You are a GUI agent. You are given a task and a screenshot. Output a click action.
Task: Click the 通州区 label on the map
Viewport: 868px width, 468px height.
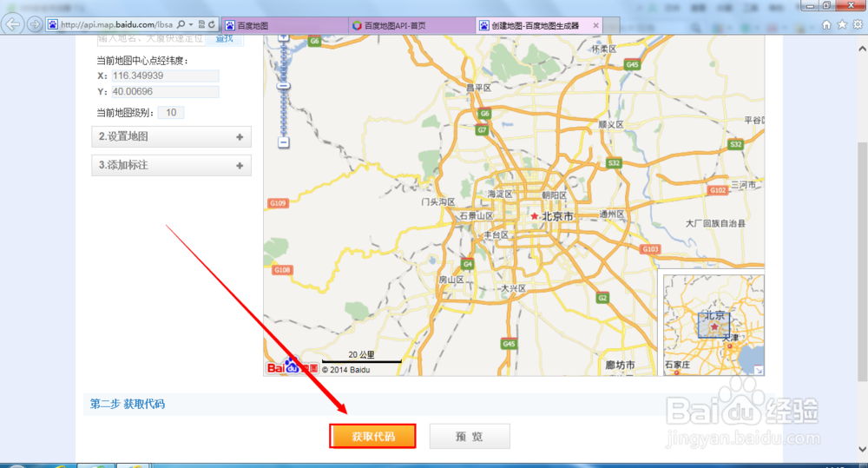612,214
